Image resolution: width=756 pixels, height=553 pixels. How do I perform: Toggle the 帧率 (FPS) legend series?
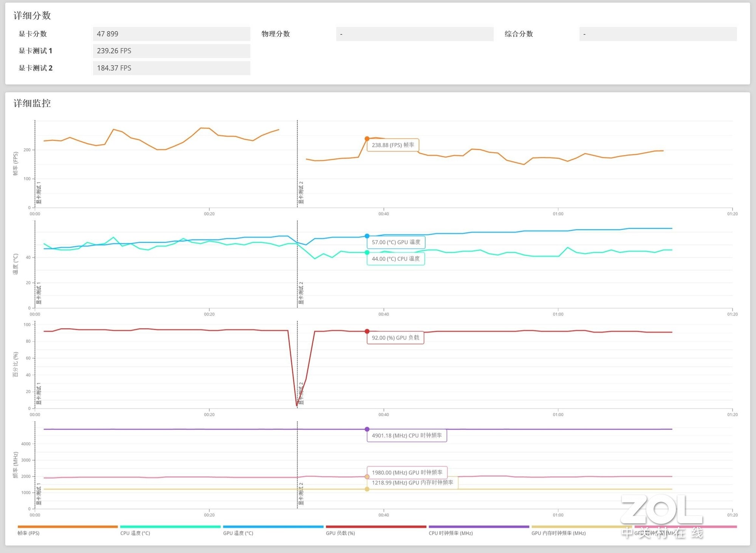[x=29, y=533]
